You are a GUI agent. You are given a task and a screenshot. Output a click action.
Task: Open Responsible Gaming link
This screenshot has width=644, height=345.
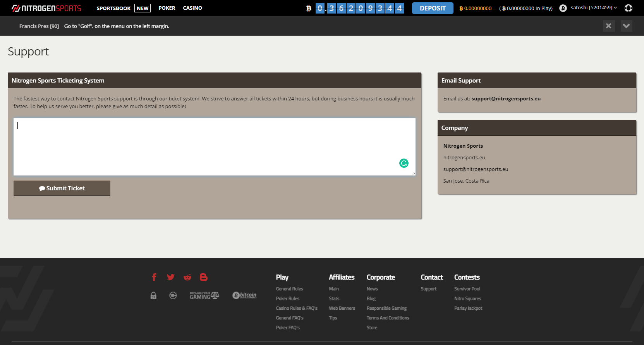coord(386,308)
